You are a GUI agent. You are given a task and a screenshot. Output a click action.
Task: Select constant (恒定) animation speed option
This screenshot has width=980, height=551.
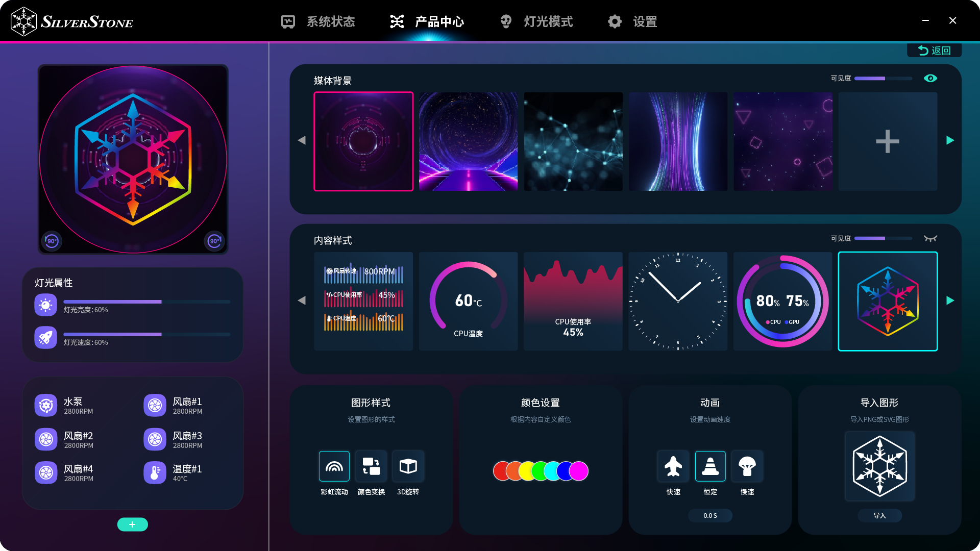[710, 466]
